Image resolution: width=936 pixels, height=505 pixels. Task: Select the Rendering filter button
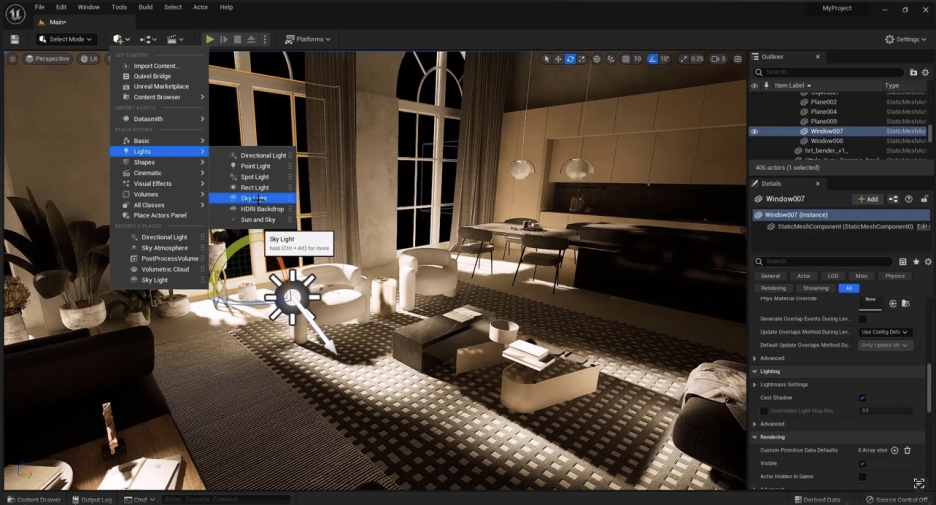(773, 288)
